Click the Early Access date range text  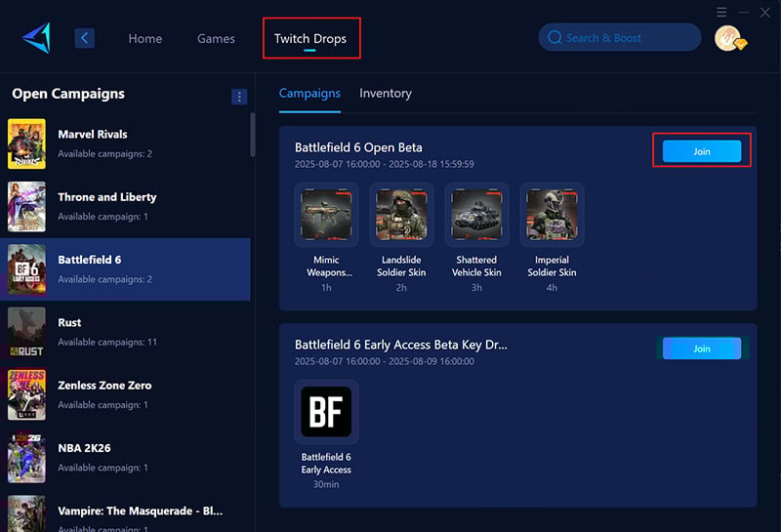[384, 361]
